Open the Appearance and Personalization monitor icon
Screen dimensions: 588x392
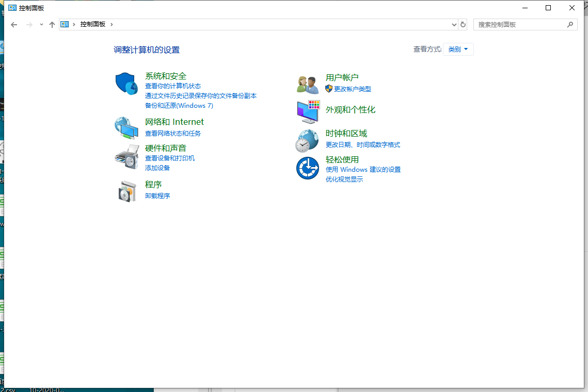click(308, 112)
